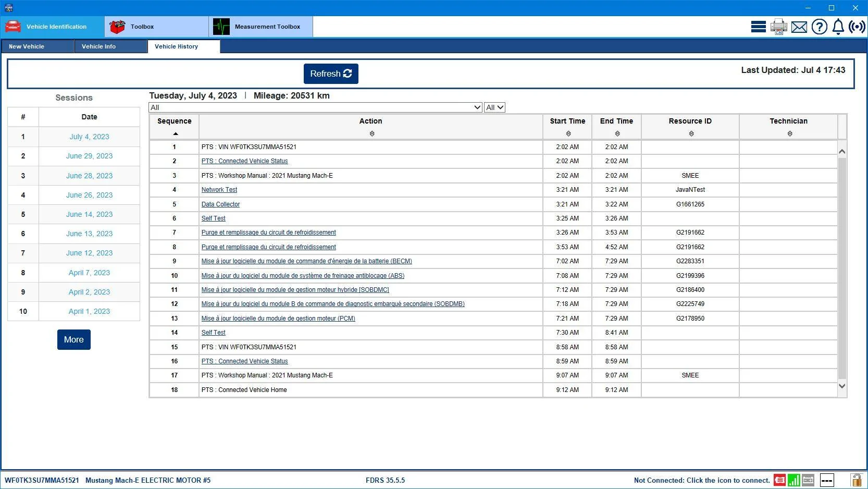
Task: Toggle sort on the Resource ID column
Action: [x=691, y=134]
